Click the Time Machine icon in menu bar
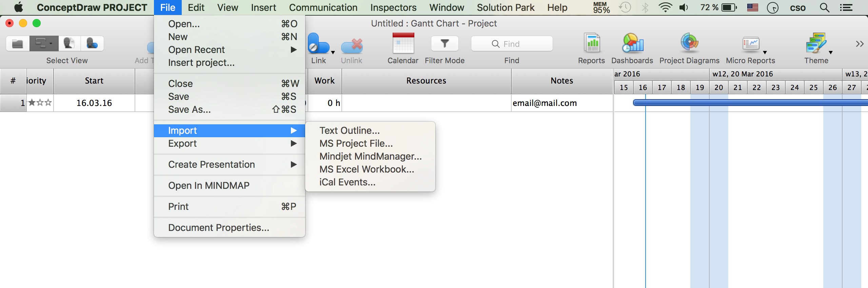This screenshot has height=288, width=868. (625, 7)
